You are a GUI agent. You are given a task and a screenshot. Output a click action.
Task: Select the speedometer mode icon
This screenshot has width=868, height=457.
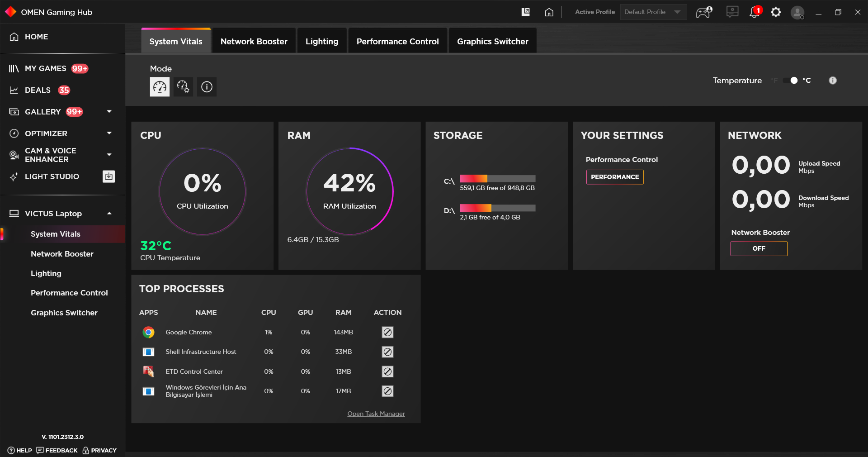click(160, 86)
